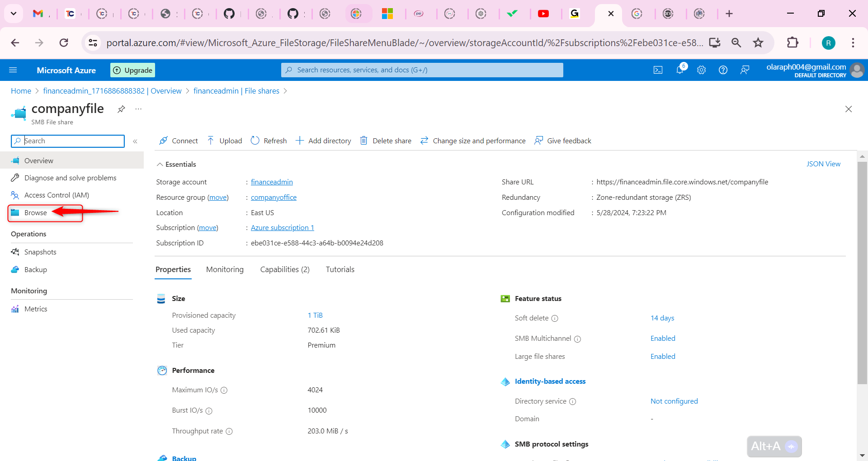868x461 pixels.
Task: Open the help pane with the question mark icon
Action: click(x=722, y=70)
